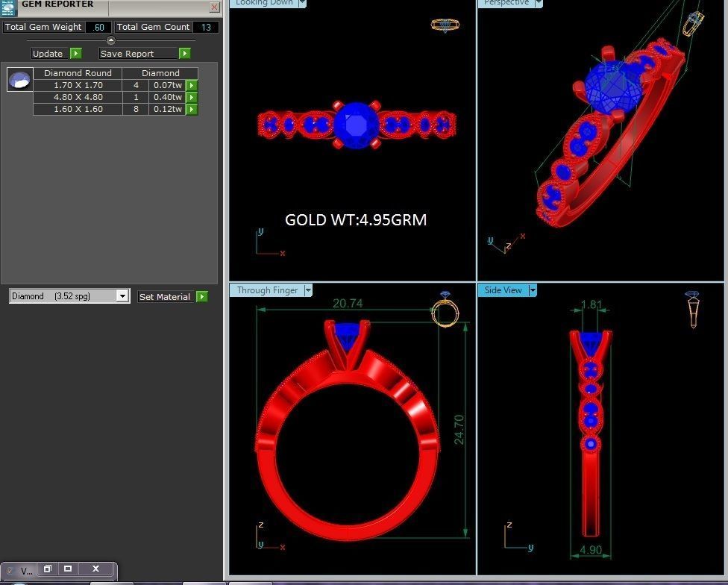Click ring preview icon in Side View viewport
This screenshot has height=585, width=728.
pyautogui.click(x=693, y=309)
